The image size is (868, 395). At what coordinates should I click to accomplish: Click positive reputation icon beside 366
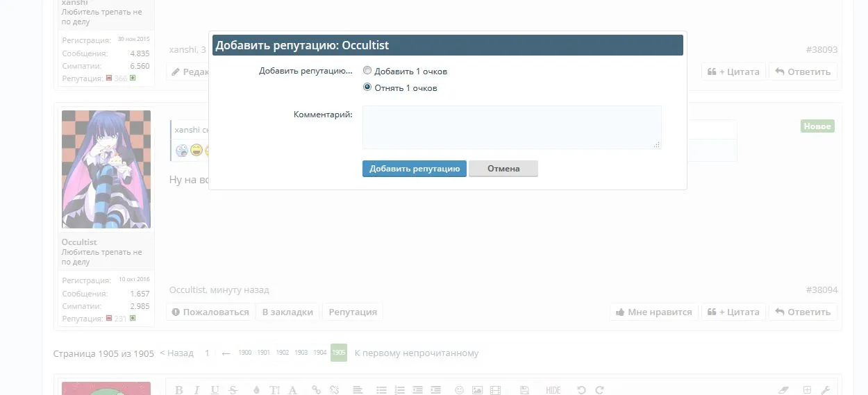[x=133, y=78]
